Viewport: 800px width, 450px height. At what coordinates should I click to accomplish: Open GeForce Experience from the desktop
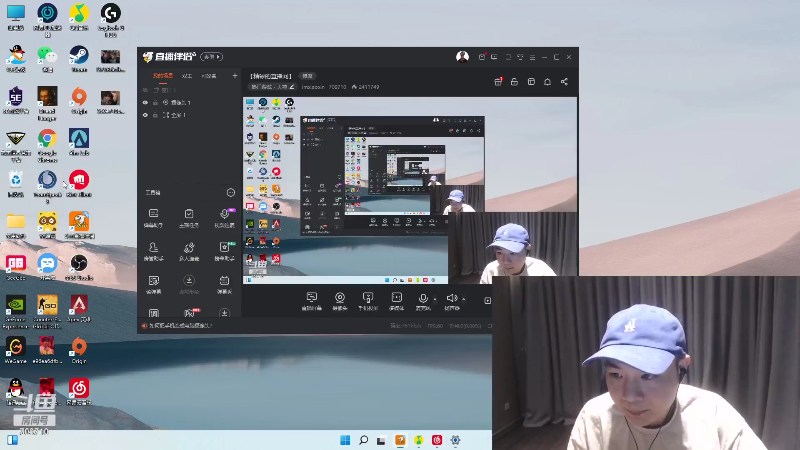click(16, 311)
